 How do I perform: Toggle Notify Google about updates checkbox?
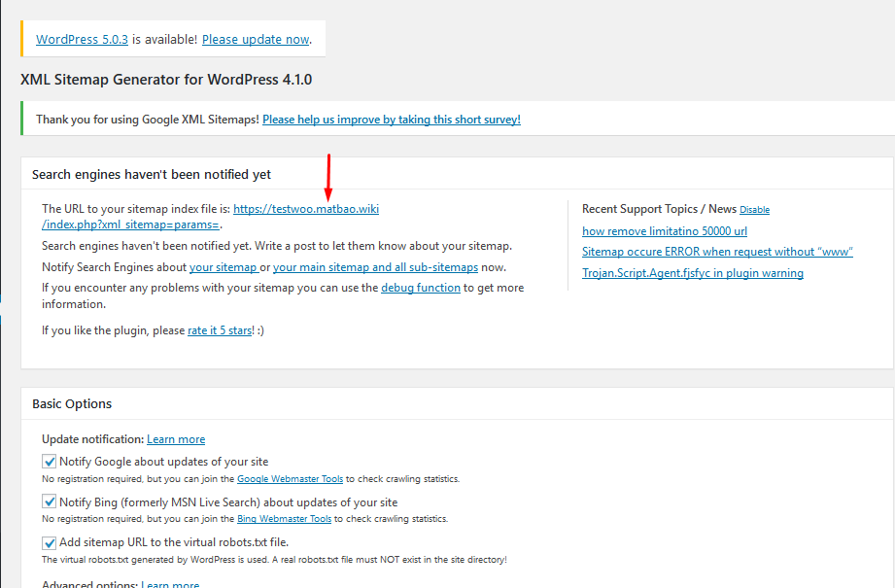click(x=50, y=462)
